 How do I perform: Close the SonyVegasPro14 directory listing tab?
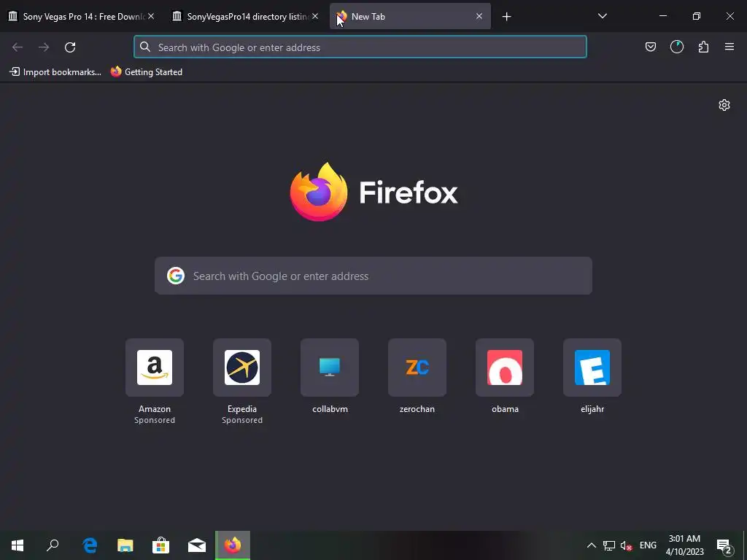pyautogui.click(x=315, y=16)
